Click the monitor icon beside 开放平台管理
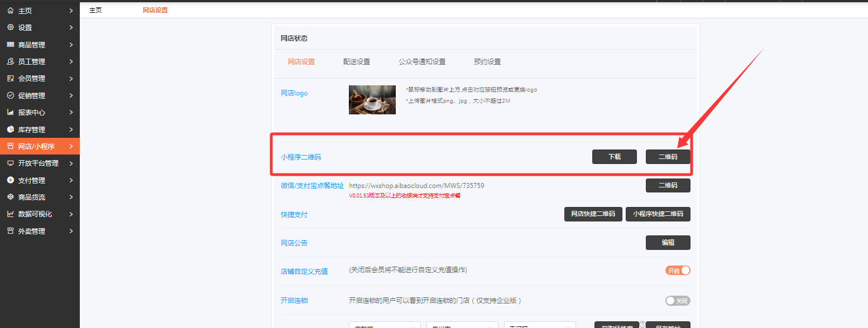This screenshot has height=328, width=868. (x=10, y=163)
